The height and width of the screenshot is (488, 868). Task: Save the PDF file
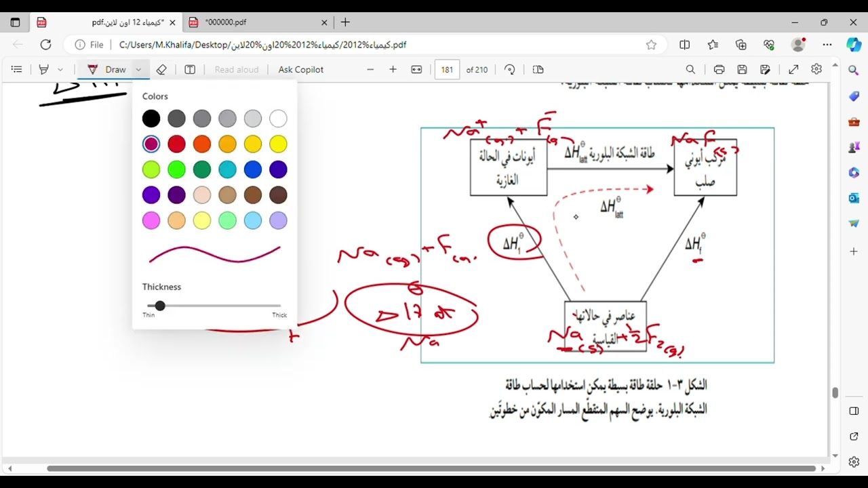tap(743, 69)
